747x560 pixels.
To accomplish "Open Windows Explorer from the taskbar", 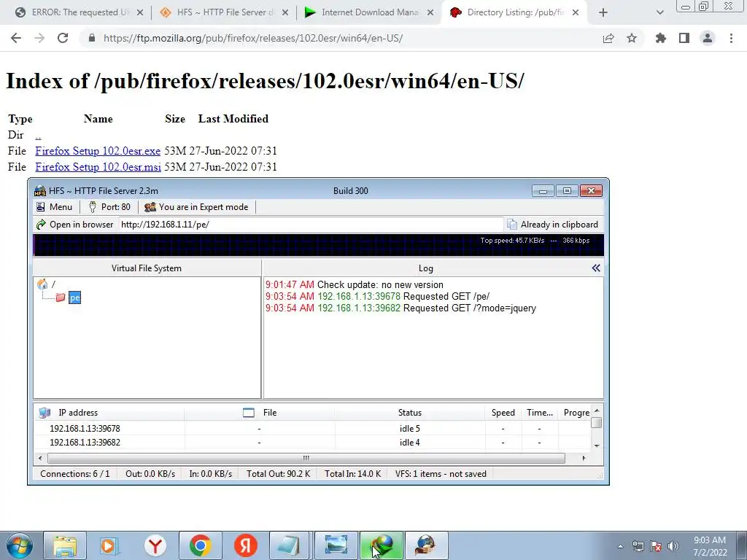I will pos(65,545).
